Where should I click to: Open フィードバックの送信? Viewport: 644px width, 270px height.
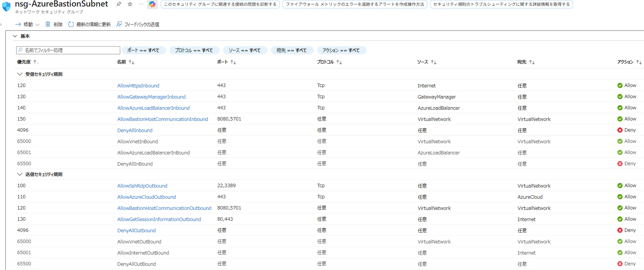pos(138,24)
